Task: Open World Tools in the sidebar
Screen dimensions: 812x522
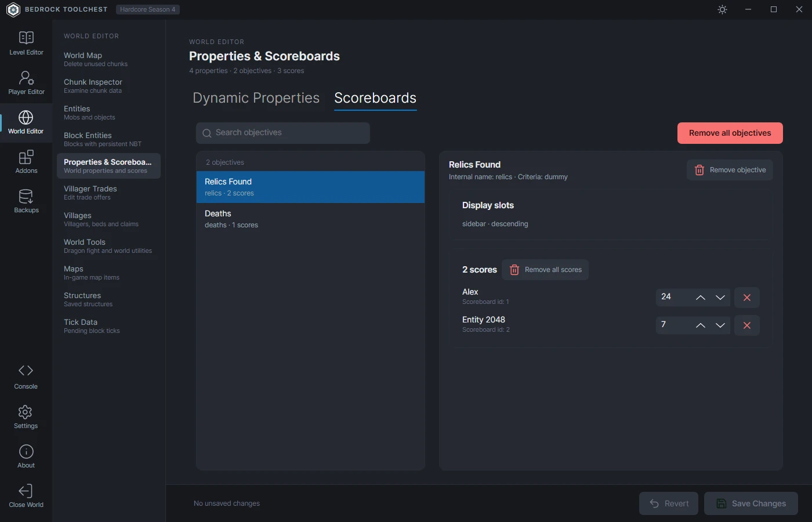Action: [108, 246]
